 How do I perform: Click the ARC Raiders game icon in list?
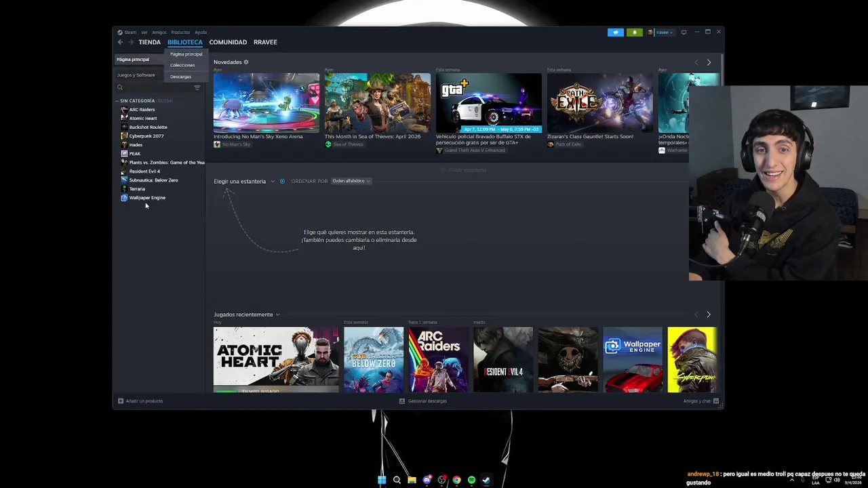pos(124,109)
